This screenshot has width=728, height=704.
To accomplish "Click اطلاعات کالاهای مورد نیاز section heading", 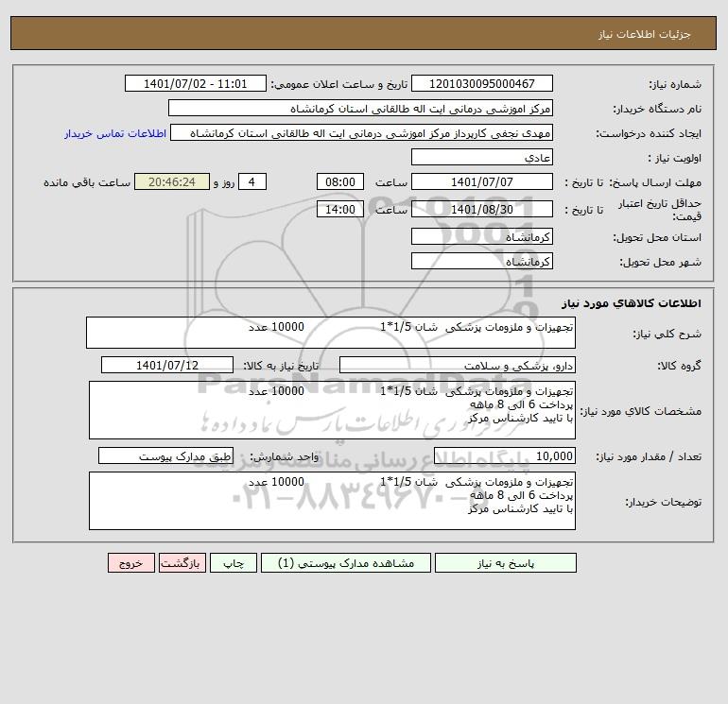I will click(632, 303).
